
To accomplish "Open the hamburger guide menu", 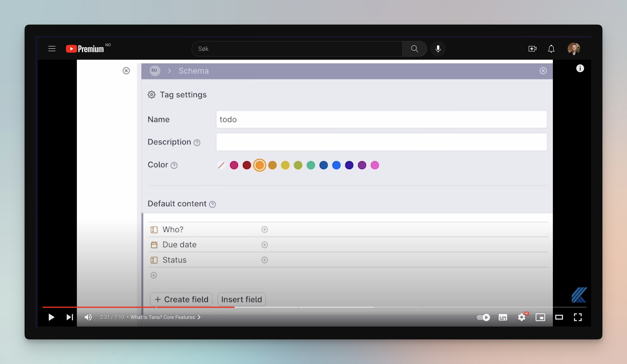I will [x=52, y=49].
